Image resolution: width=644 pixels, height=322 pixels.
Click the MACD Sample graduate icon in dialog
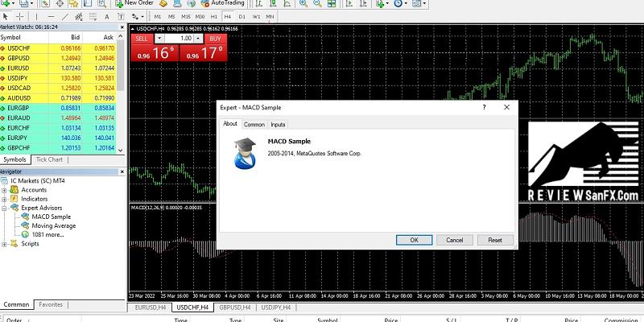pos(245,153)
